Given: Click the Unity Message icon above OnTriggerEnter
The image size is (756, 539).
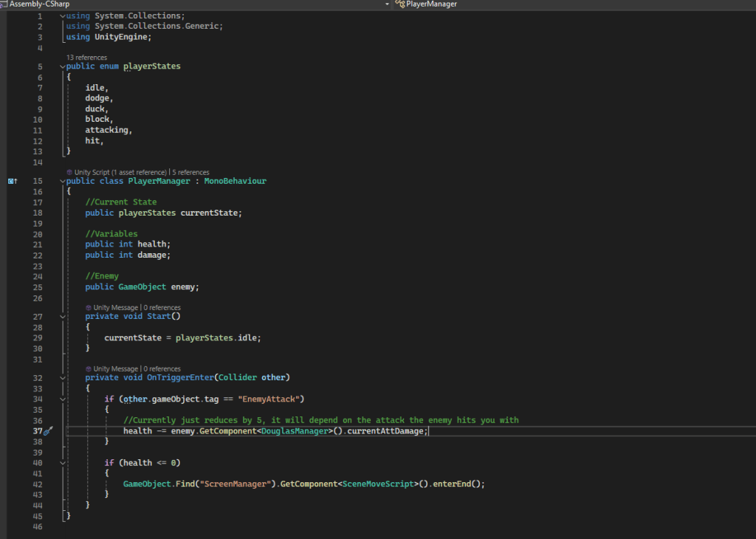Looking at the screenshot, I should pyautogui.click(x=89, y=368).
